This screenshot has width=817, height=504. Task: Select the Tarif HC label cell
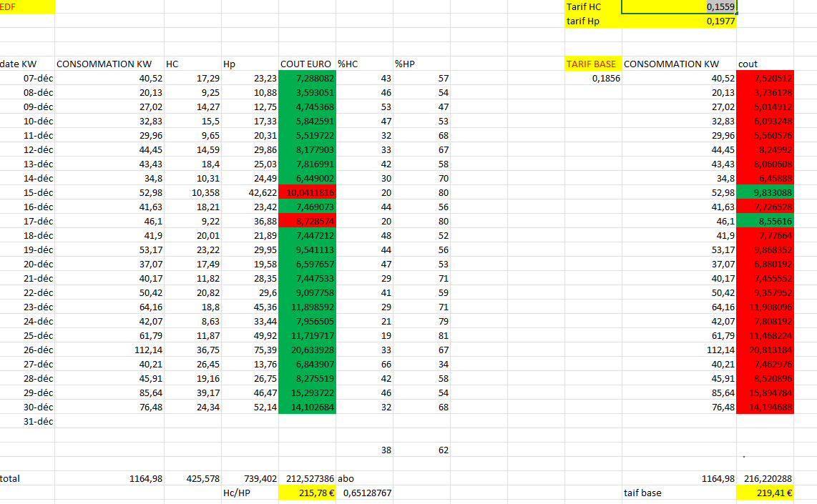pyautogui.click(x=593, y=6)
